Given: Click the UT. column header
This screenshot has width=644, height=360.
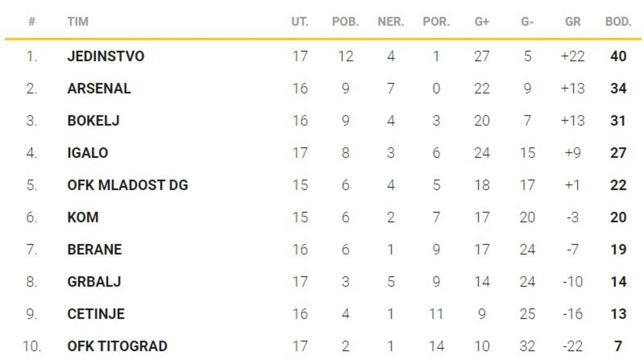Looking at the screenshot, I should coord(299,22).
